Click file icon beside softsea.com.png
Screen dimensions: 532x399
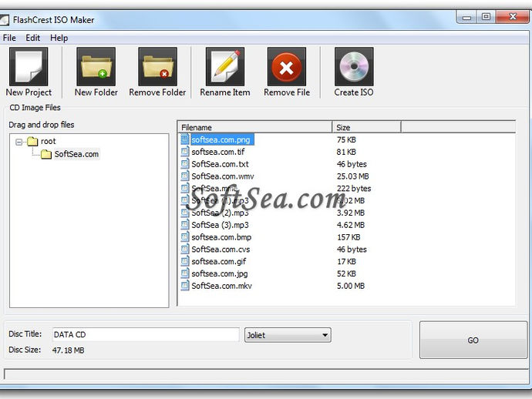pos(184,139)
